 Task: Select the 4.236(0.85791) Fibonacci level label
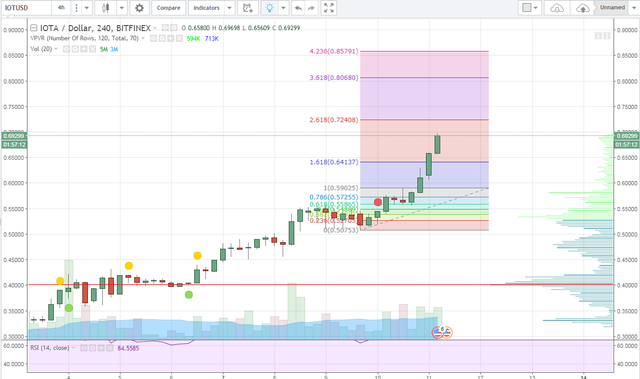point(334,51)
